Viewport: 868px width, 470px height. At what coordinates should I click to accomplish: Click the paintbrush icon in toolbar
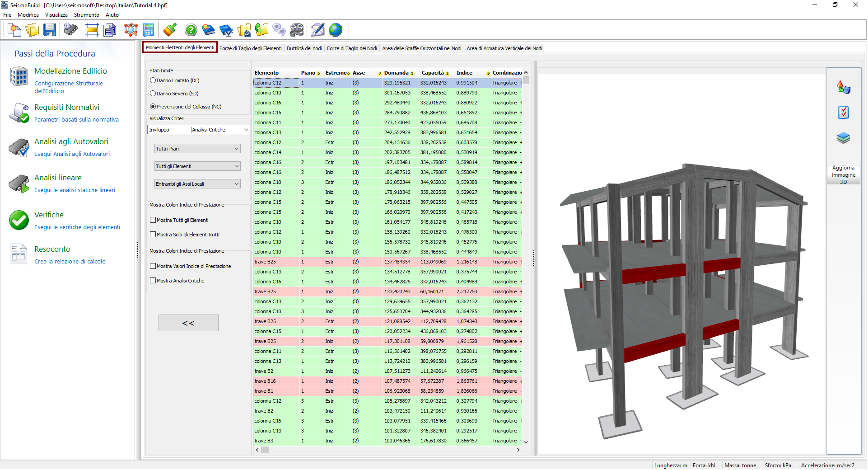click(x=169, y=30)
